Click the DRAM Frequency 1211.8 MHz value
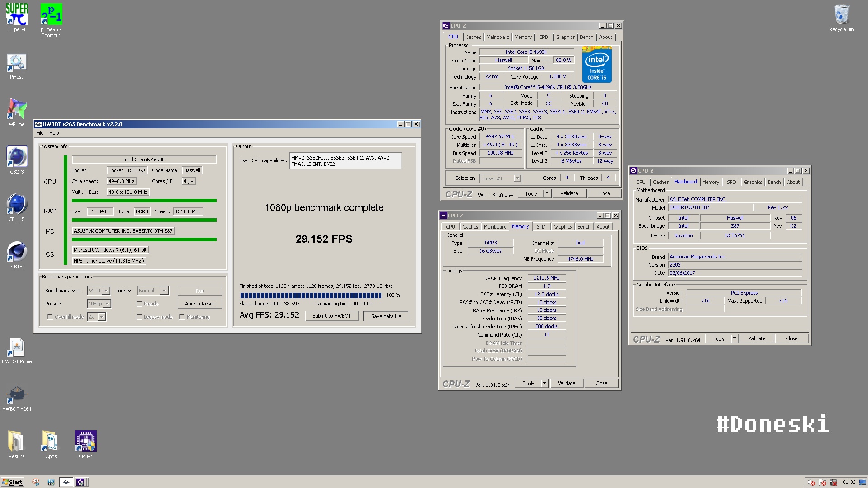The width and height of the screenshot is (868, 488). 546,278
